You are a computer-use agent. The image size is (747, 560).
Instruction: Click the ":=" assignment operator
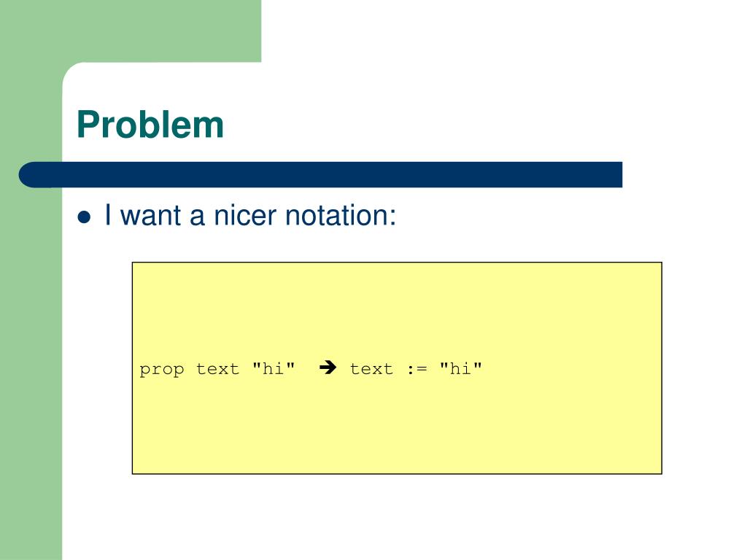417,370
